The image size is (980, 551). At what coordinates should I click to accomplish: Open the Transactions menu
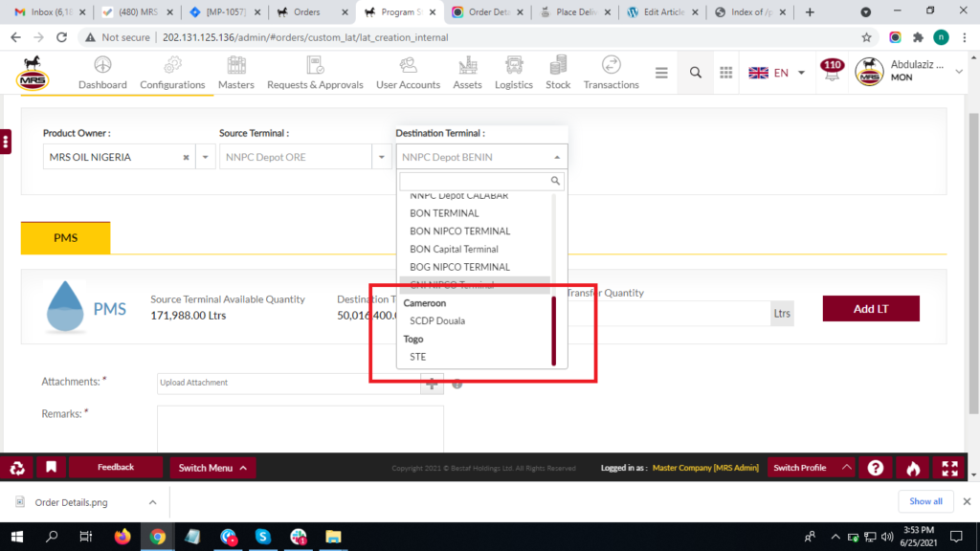[x=612, y=73]
